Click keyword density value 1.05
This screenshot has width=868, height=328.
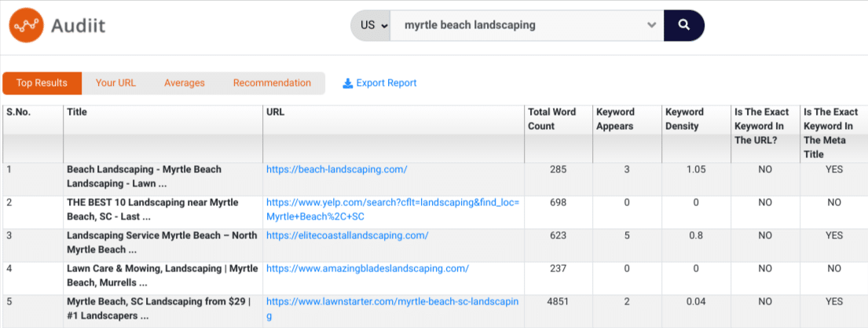696,170
